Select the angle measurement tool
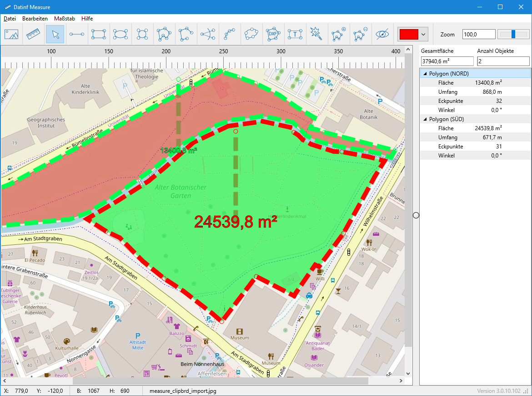The width and height of the screenshot is (532, 396). tap(208, 34)
